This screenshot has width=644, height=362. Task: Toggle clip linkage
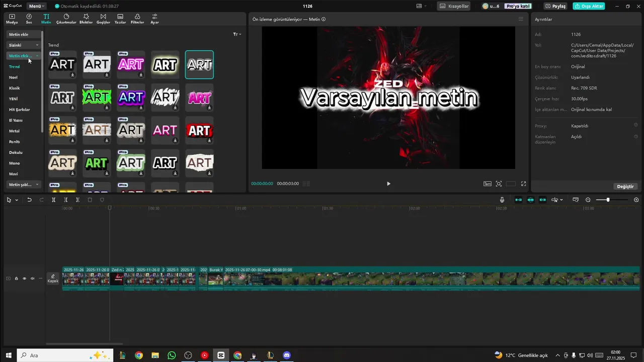tap(542, 200)
